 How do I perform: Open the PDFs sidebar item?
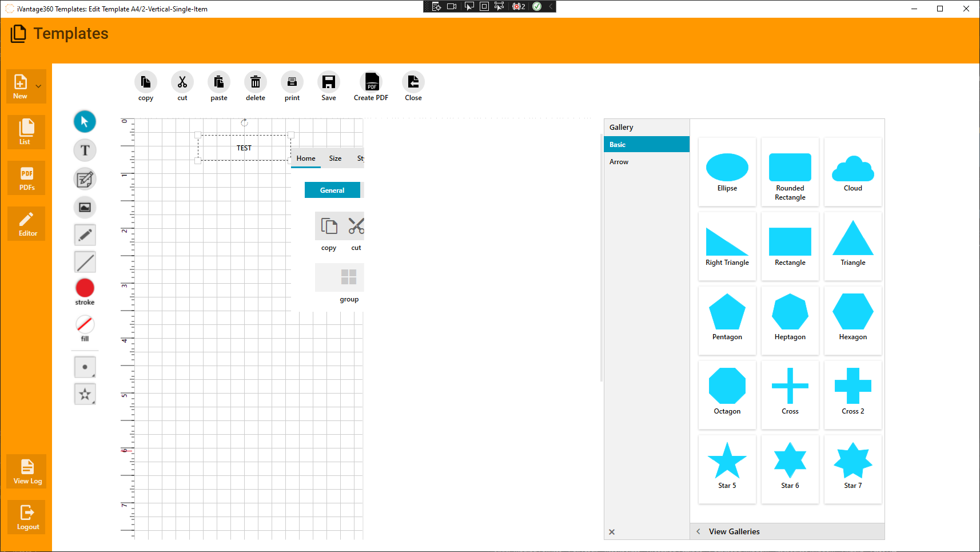pos(26,178)
